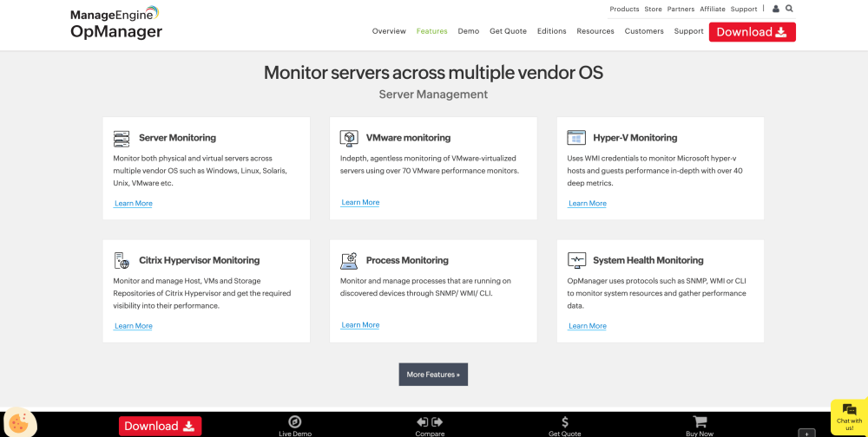Click the Live Demo compass icon

295,422
